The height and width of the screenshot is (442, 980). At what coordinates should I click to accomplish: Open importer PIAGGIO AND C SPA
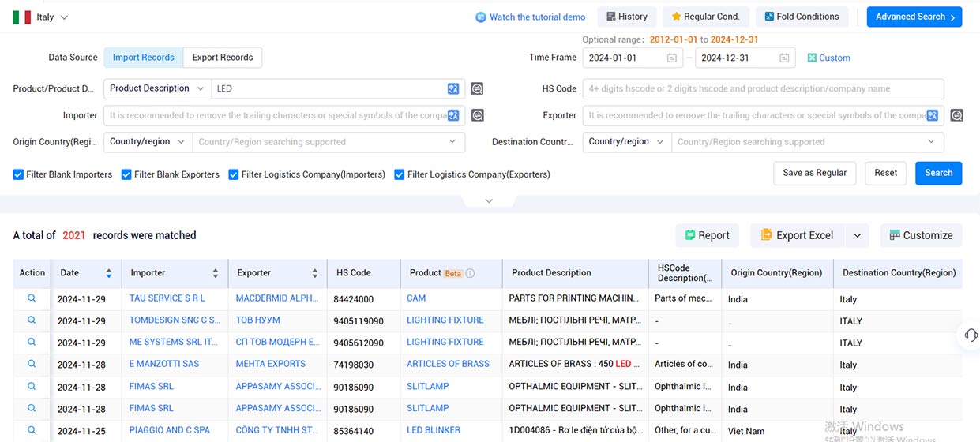point(170,430)
